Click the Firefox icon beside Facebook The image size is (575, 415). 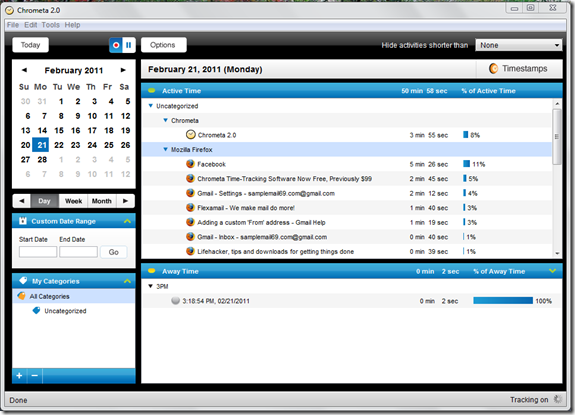(x=190, y=164)
